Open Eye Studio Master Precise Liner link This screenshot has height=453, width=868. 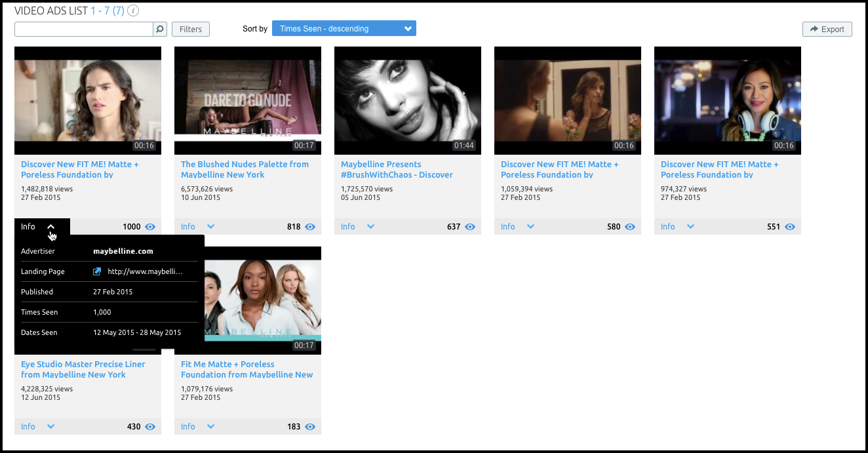[x=83, y=370]
